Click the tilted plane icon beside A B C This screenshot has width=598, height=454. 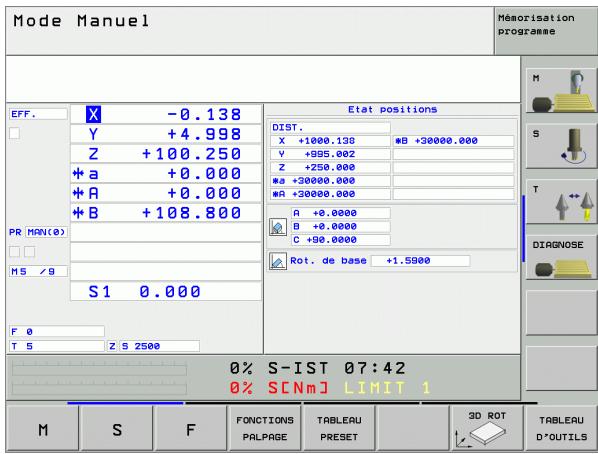point(278,227)
